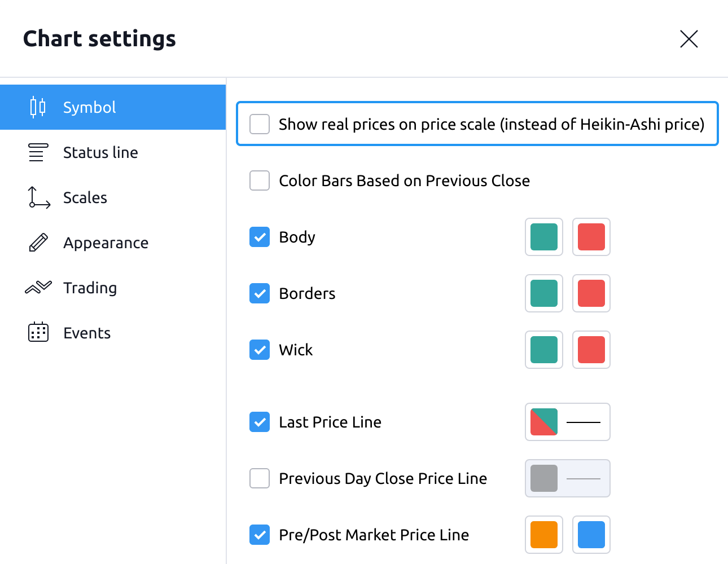Image resolution: width=728 pixels, height=564 pixels.
Task: Click the Events calendar icon
Action: click(x=38, y=333)
